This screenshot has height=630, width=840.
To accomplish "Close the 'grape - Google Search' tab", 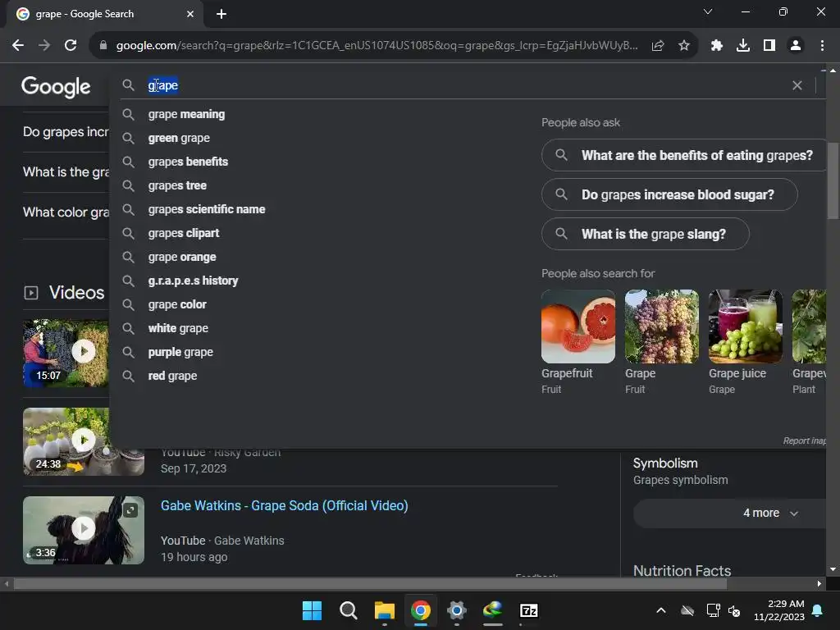I will click(190, 14).
